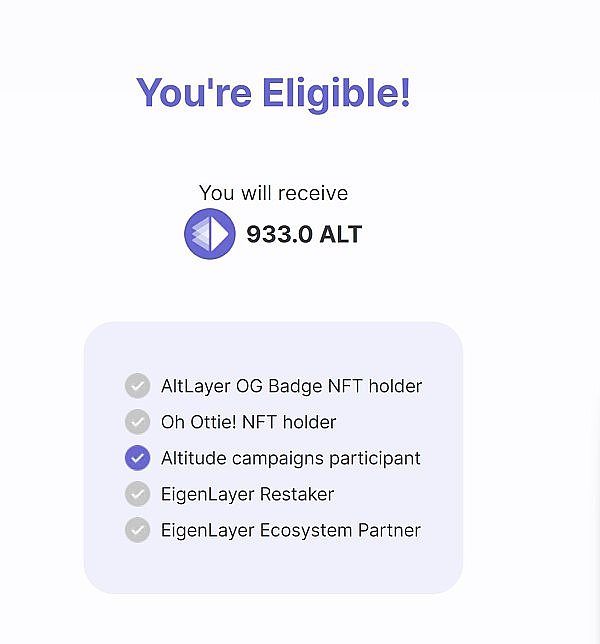Select the Oh Ottie! NFT holder label
The image size is (600, 644).
(x=248, y=422)
